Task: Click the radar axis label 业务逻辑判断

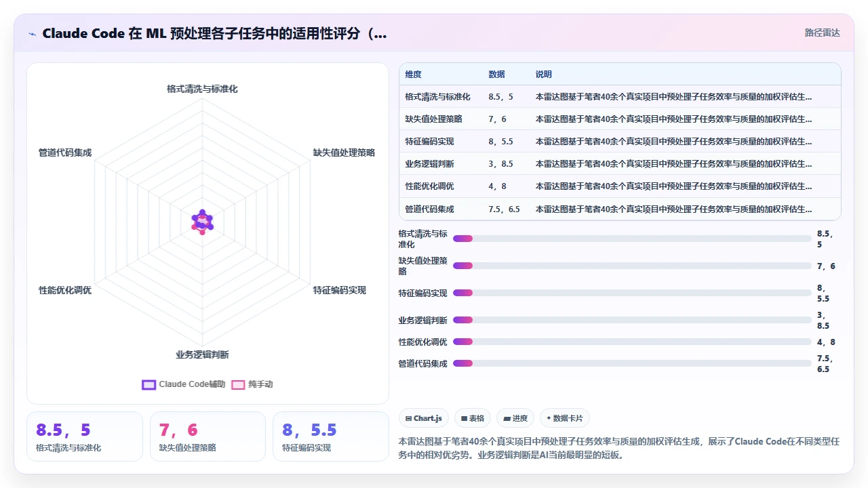Action: coord(202,354)
